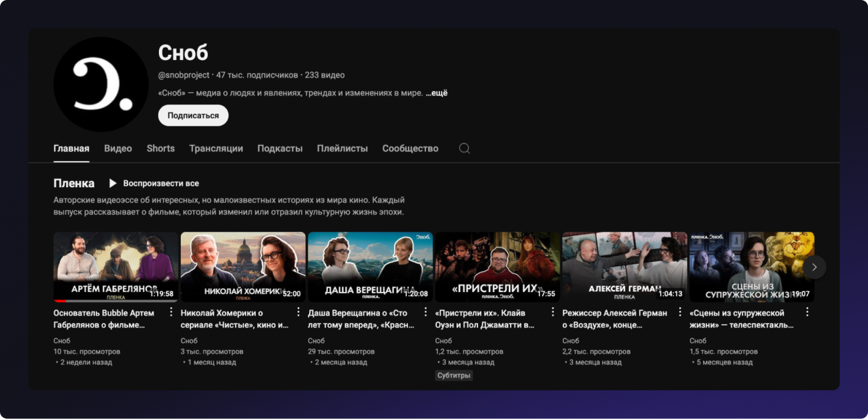Open the channel search magnifier icon
868x419 pixels.
(x=464, y=148)
